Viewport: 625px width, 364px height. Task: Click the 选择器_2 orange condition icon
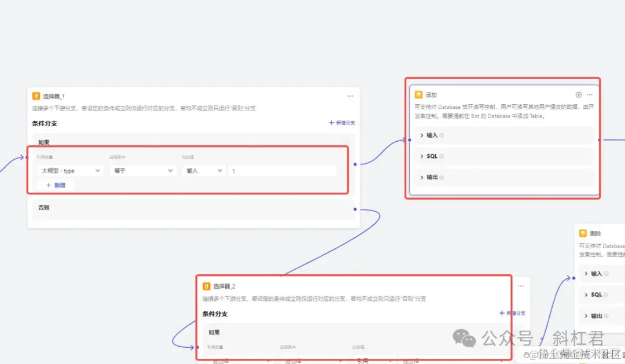click(x=205, y=285)
